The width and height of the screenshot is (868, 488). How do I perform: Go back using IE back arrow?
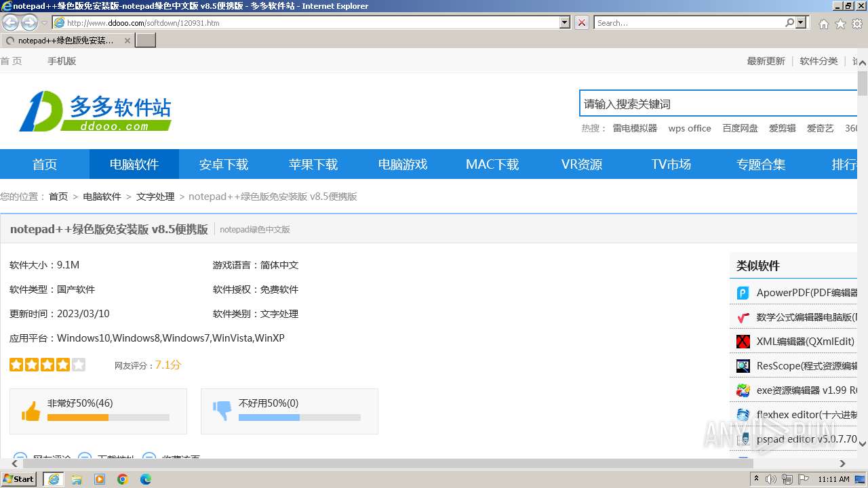[10, 22]
